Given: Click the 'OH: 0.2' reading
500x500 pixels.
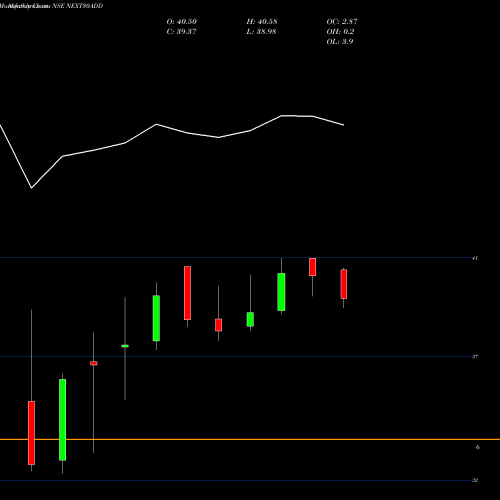Looking at the screenshot, I should (340, 32).
